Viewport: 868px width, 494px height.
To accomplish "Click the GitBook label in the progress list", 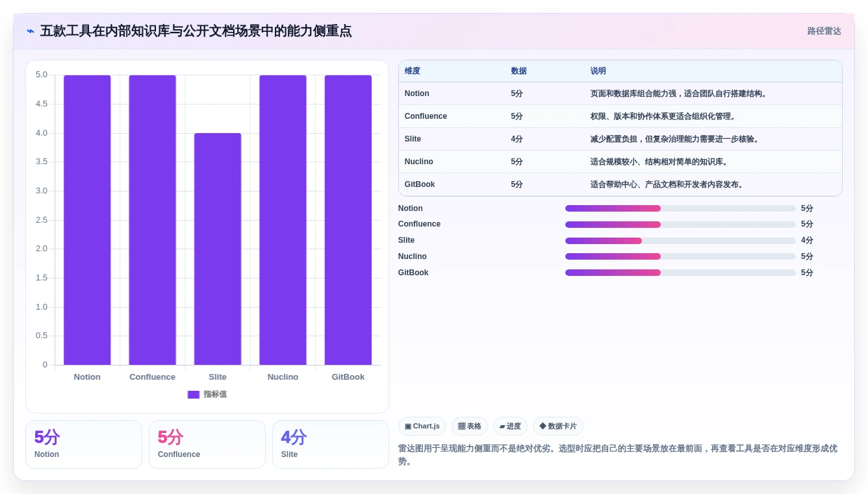I will click(413, 273).
